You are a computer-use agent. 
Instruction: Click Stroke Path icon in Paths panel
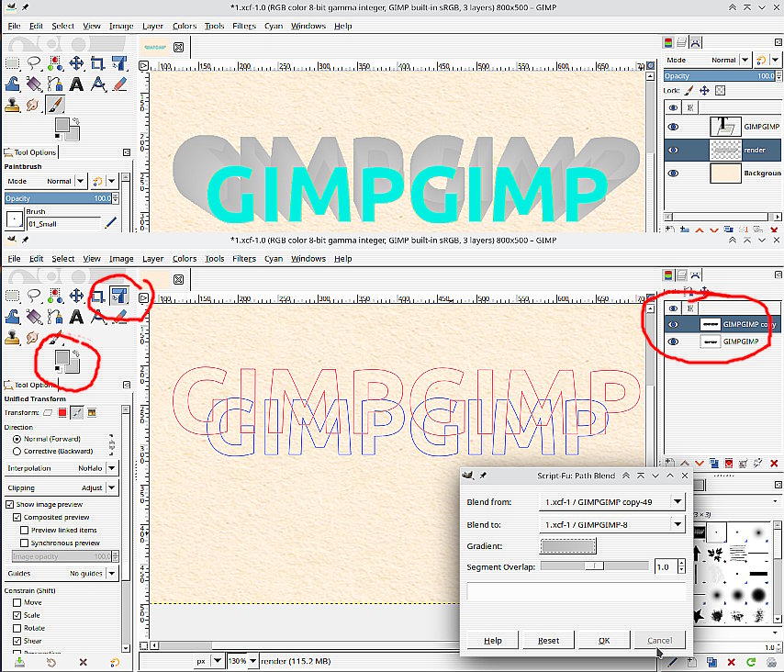(x=758, y=464)
